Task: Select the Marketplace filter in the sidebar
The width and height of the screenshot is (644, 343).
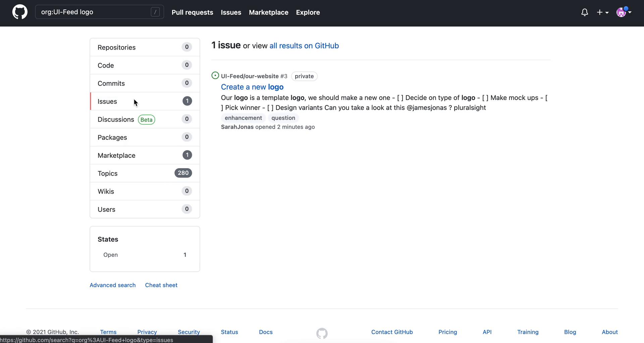Action: (145, 155)
